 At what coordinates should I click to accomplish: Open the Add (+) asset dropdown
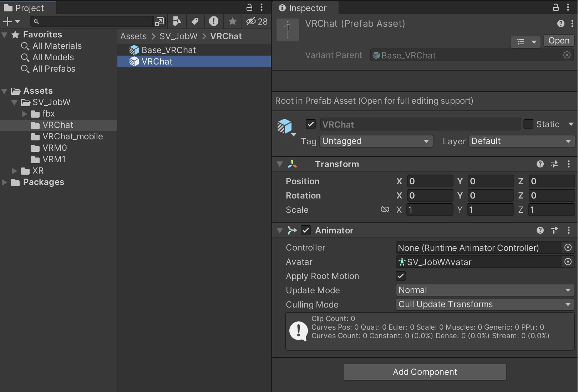coord(11,21)
